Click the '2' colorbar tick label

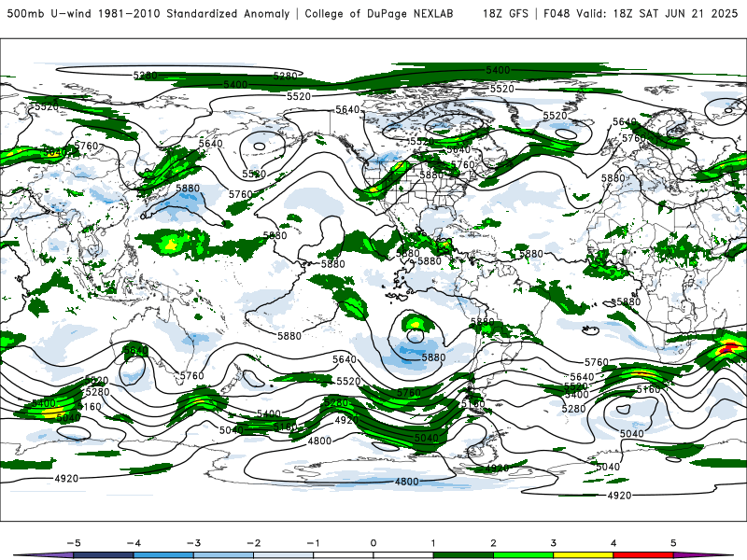(493, 543)
